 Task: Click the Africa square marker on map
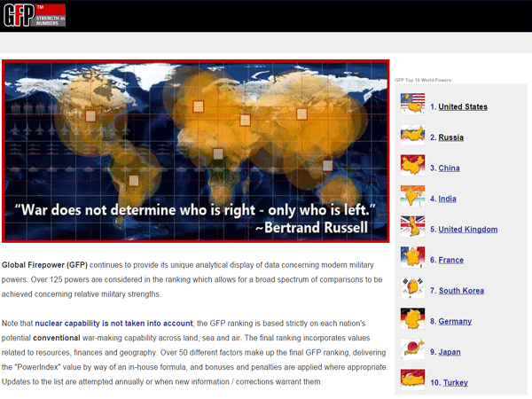[x=218, y=153]
